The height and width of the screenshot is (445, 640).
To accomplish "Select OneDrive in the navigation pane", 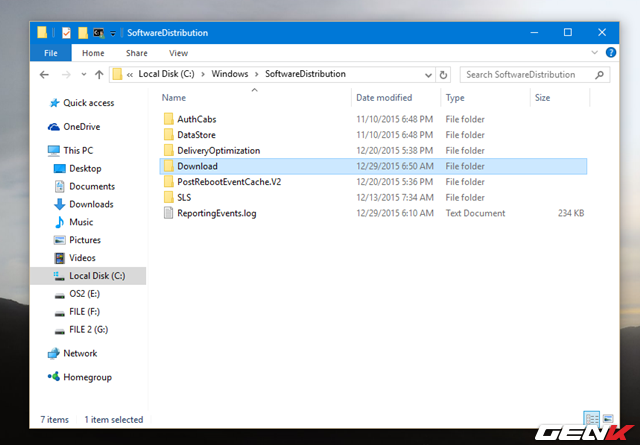I will (80, 127).
